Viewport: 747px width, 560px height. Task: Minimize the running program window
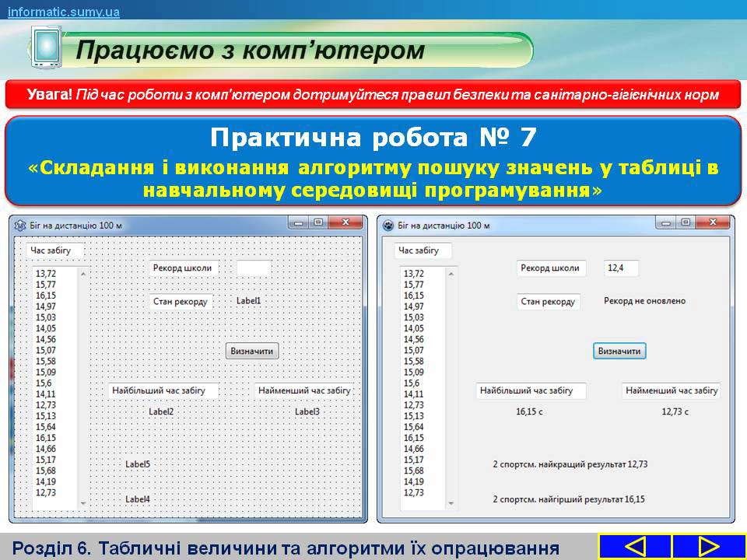click(x=666, y=222)
